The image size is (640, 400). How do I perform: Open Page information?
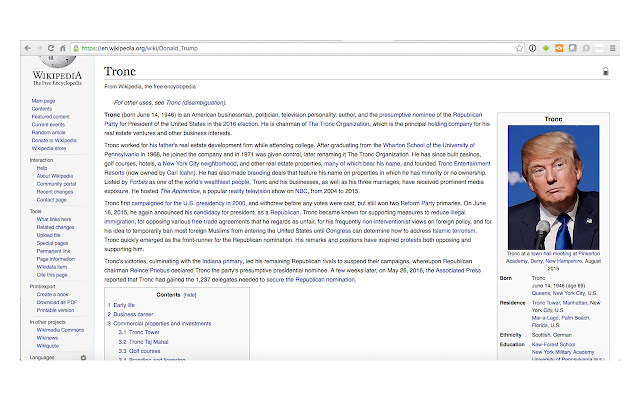56,259
